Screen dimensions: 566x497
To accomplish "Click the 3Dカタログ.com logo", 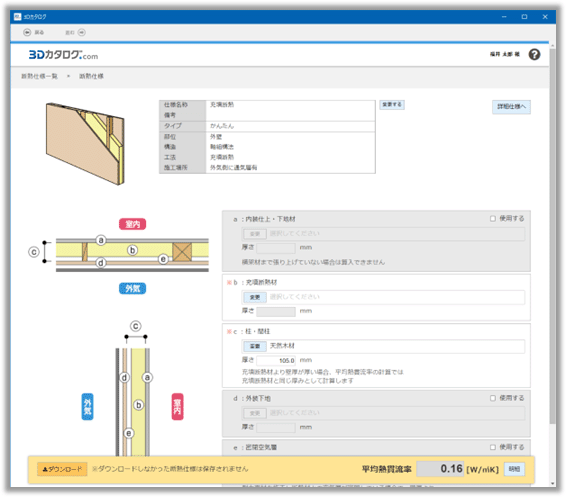I will 63,55.
